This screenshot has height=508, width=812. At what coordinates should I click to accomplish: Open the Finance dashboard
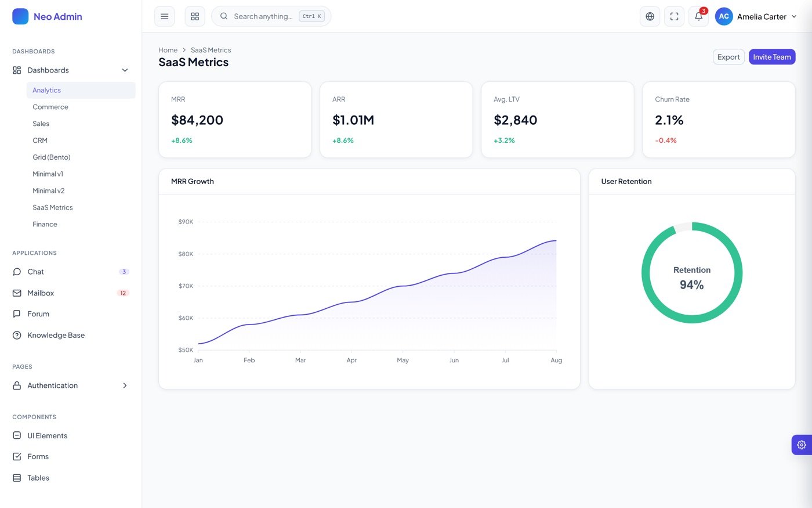pyautogui.click(x=81, y=224)
